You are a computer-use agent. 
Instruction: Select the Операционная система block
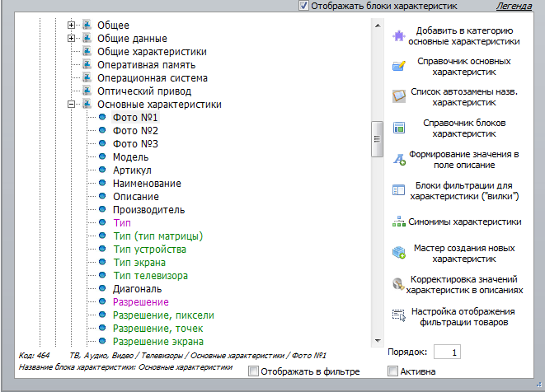tap(153, 78)
